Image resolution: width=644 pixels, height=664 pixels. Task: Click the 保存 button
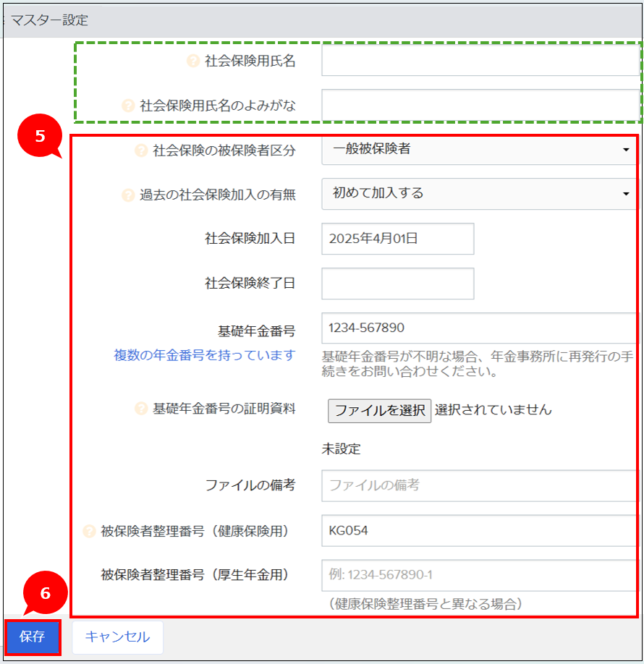[x=33, y=637]
